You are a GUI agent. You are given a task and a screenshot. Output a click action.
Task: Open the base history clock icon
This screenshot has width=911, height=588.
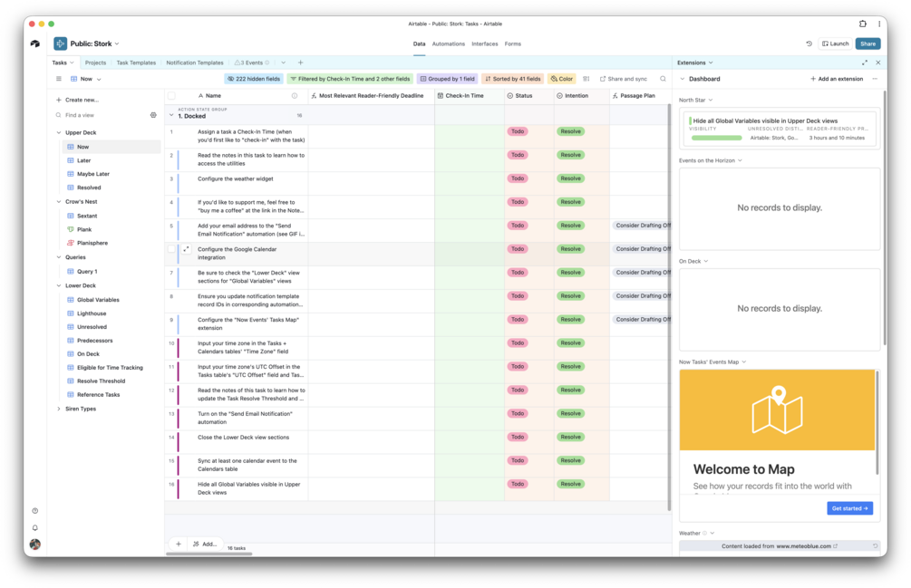809,43
